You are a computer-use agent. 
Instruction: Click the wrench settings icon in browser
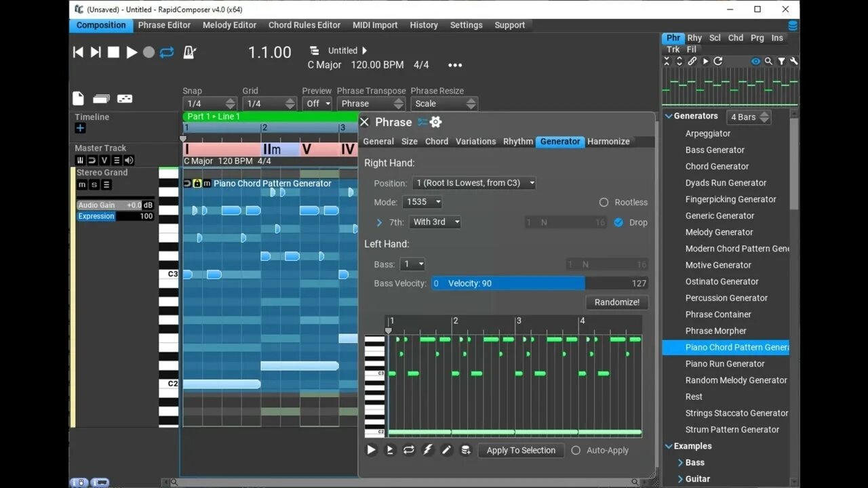click(x=793, y=61)
